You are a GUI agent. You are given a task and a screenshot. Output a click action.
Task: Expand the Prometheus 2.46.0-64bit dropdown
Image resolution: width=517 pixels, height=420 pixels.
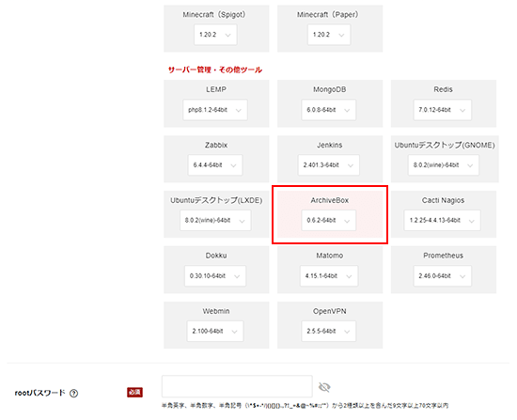(x=443, y=275)
